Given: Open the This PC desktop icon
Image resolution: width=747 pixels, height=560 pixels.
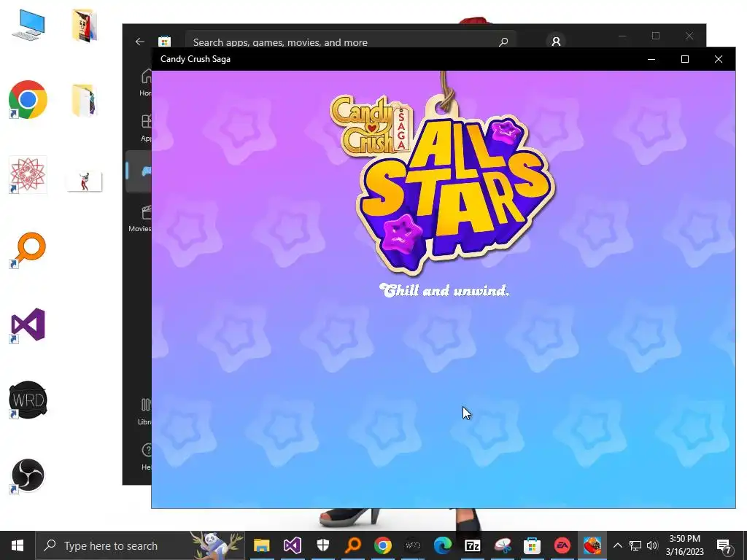Looking at the screenshot, I should [x=28, y=25].
